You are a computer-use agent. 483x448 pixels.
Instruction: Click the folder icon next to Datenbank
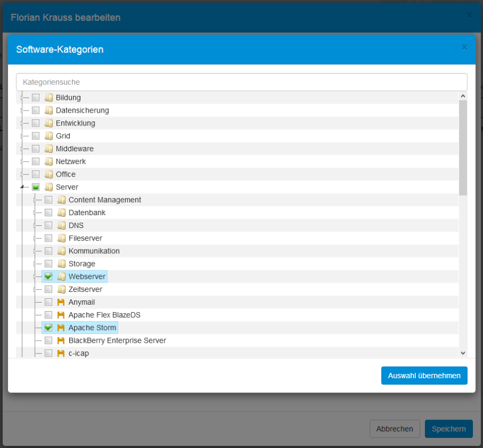(61, 212)
